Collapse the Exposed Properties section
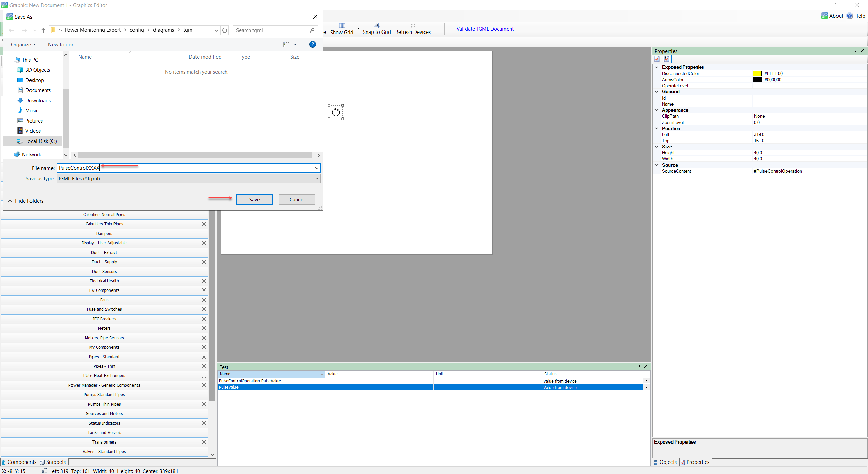 pos(657,67)
